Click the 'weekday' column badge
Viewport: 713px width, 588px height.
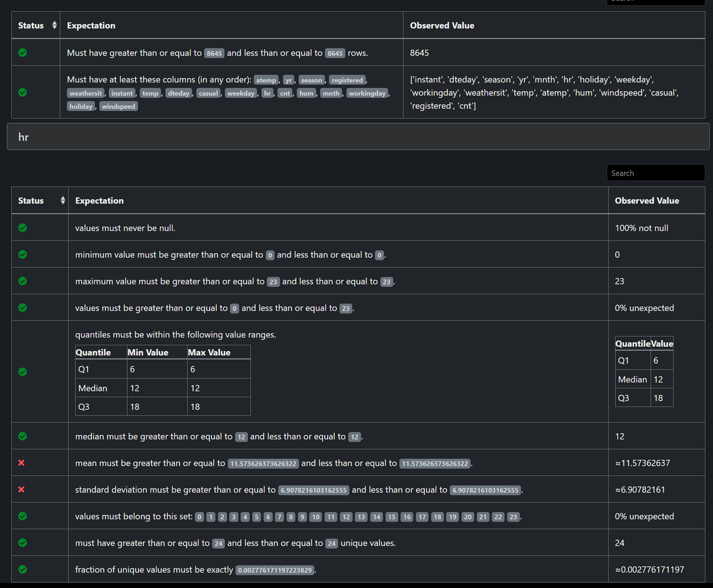[241, 93]
